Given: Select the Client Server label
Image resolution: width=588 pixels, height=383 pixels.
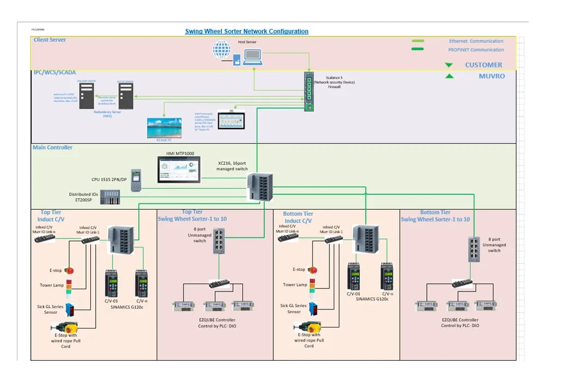Looking at the screenshot, I should pyautogui.click(x=50, y=40).
